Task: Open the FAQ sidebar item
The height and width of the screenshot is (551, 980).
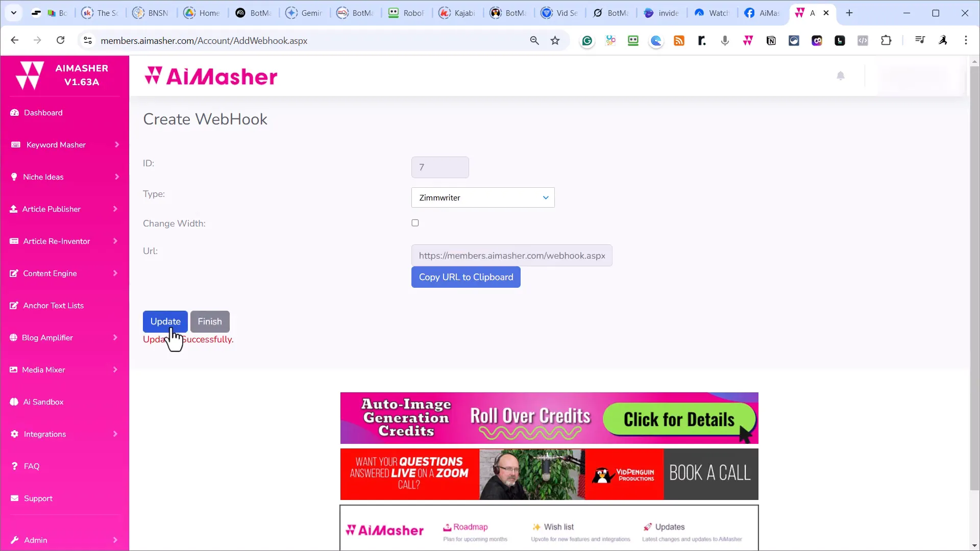Action: 32,466
